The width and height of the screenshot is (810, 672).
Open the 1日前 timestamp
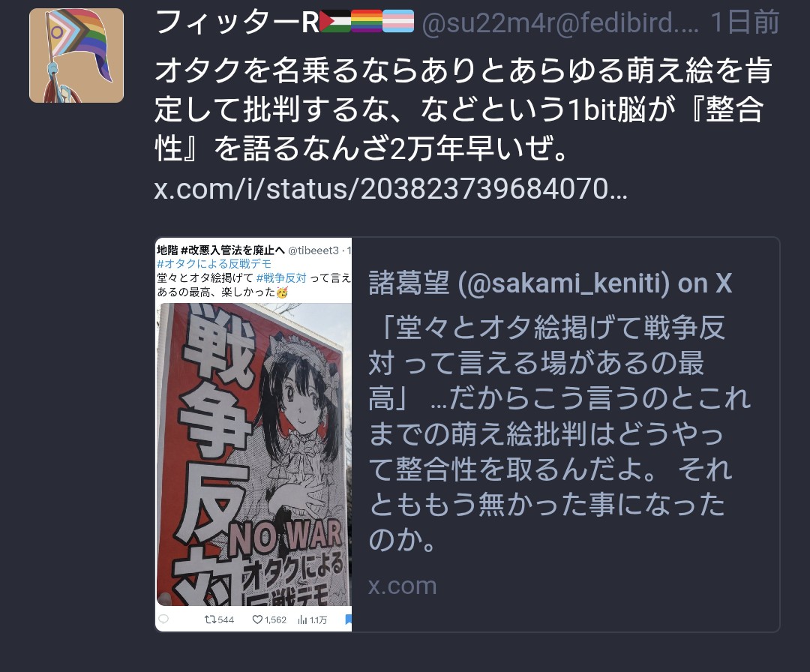[745, 22]
